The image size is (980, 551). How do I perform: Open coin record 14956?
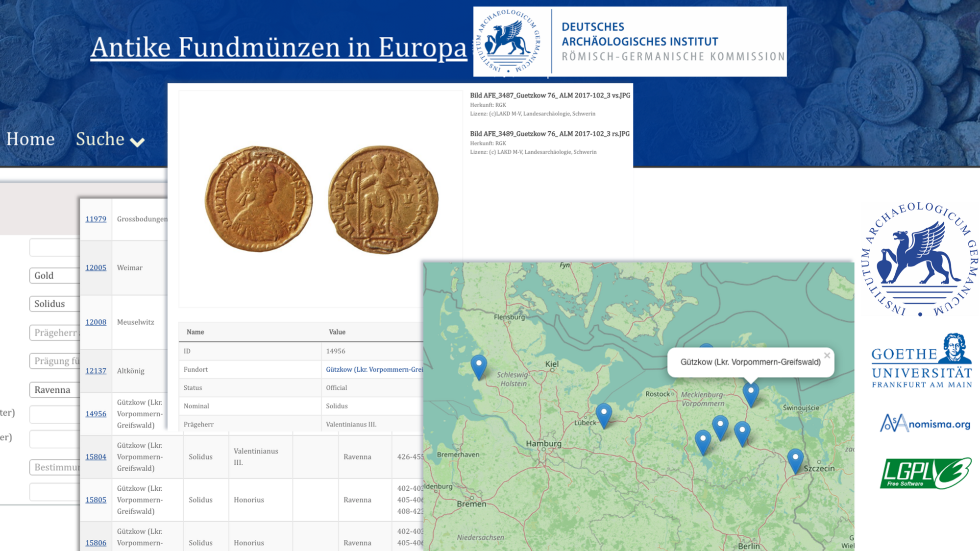pos(96,414)
